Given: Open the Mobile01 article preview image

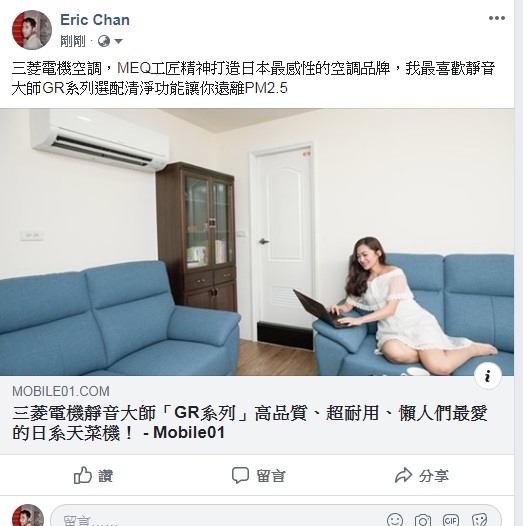Looking at the screenshot, I should tap(257, 242).
